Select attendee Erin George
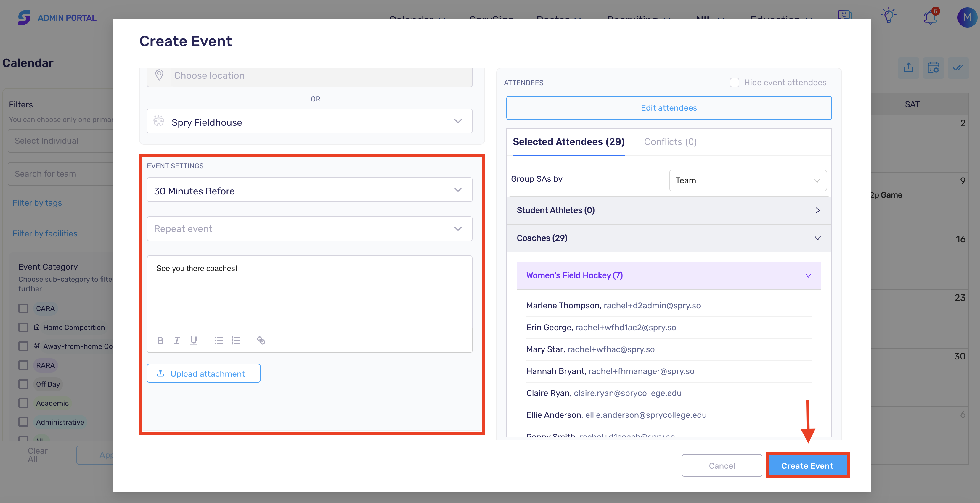Screen dimensions: 980x503 tap(669, 328)
